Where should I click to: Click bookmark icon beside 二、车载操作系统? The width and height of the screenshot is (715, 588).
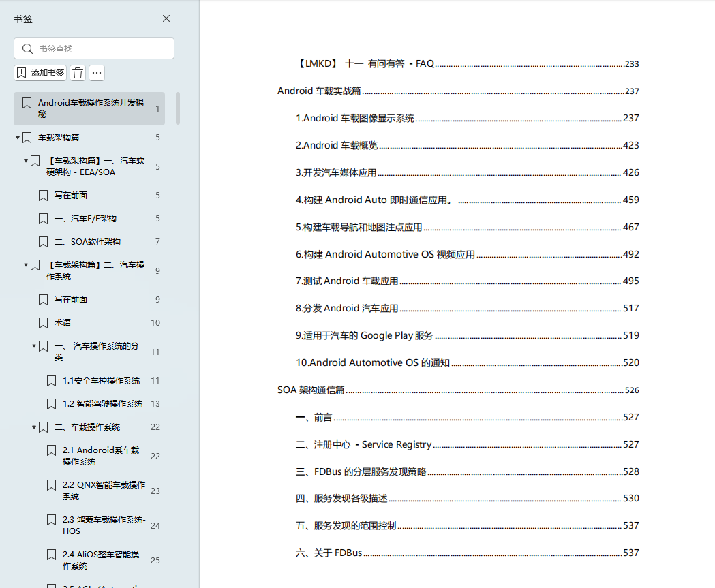(x=44, y=428)
